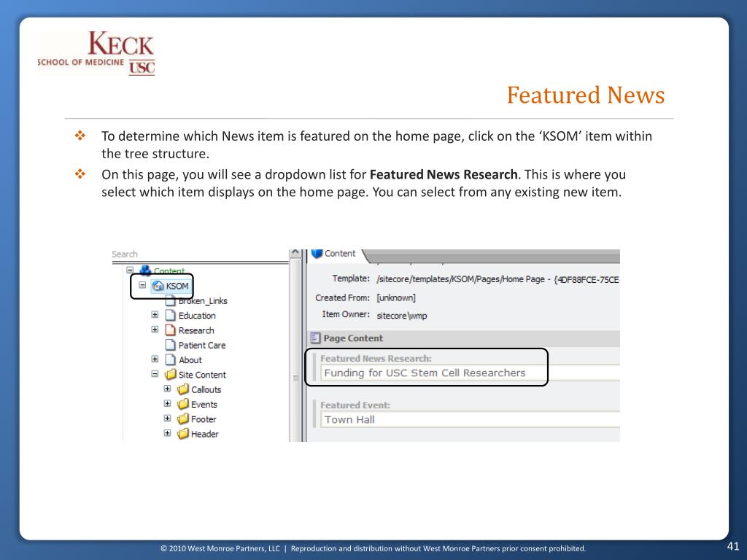This screenshot has width=747, height=560.
Task: Click the Content root node icon
Action: (x=145, y=270)
